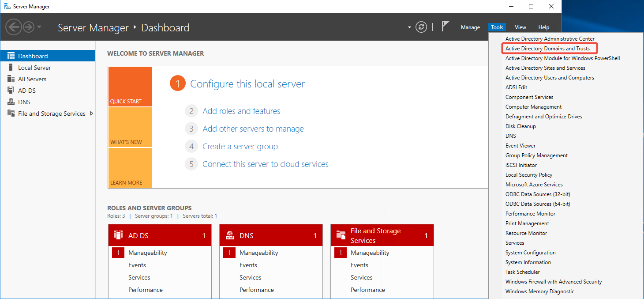Select Active Directory Users and Computers
This screenshot has height=299, width=644.
coord(550,78)
